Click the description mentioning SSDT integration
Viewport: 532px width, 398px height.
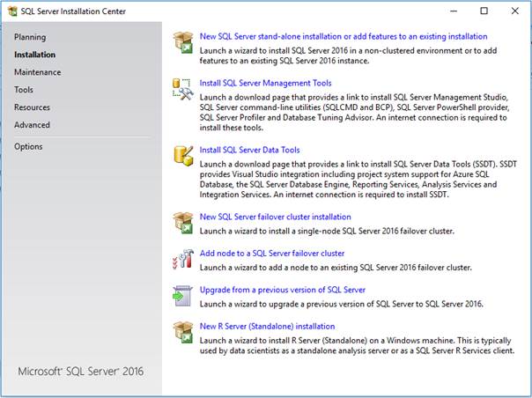[358, 179]
